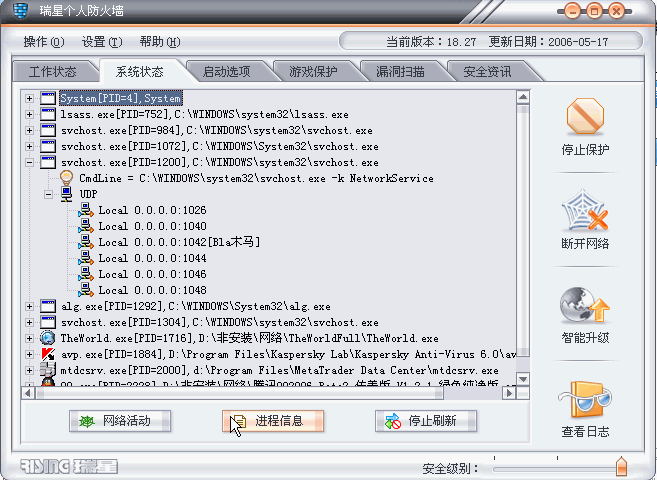This screenshot has width=657, height=480.
Task: Click the Stop Protection (停止保护) icon
Action: tap(585, 116)
